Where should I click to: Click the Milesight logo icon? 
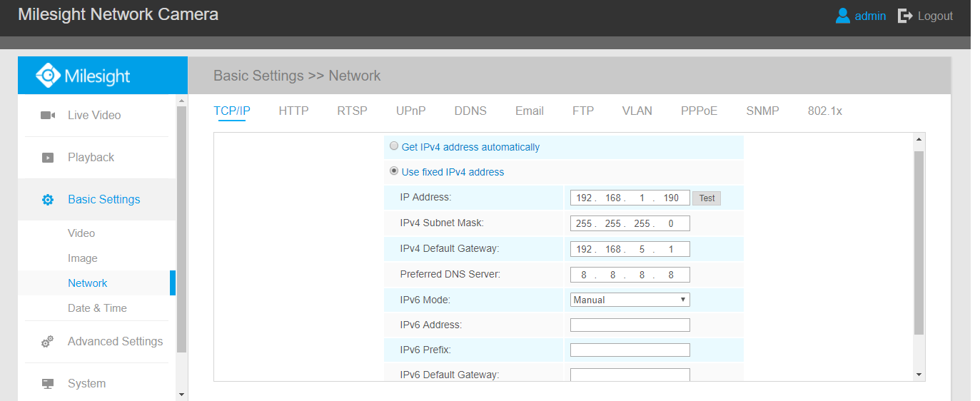coord(49,76)
